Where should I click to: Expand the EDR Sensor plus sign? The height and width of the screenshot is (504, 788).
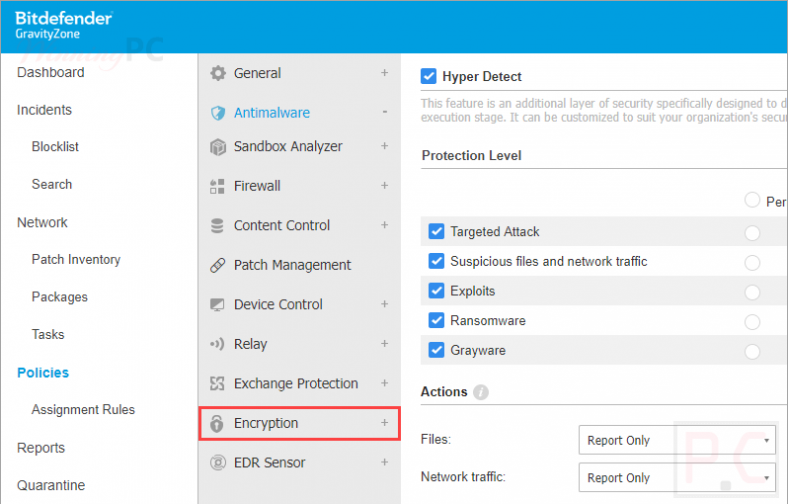coord(384,462)
